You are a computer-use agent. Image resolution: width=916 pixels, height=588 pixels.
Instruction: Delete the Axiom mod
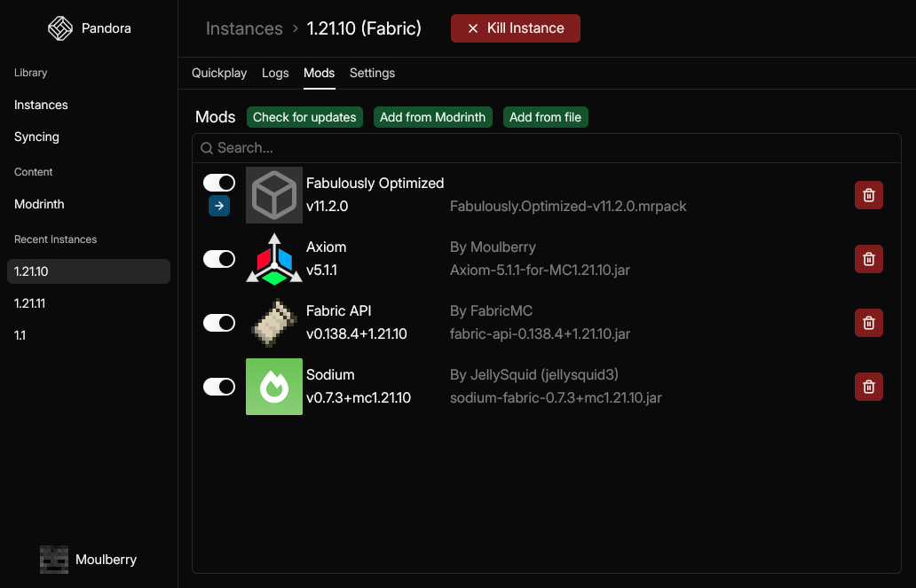pos(869,259)
